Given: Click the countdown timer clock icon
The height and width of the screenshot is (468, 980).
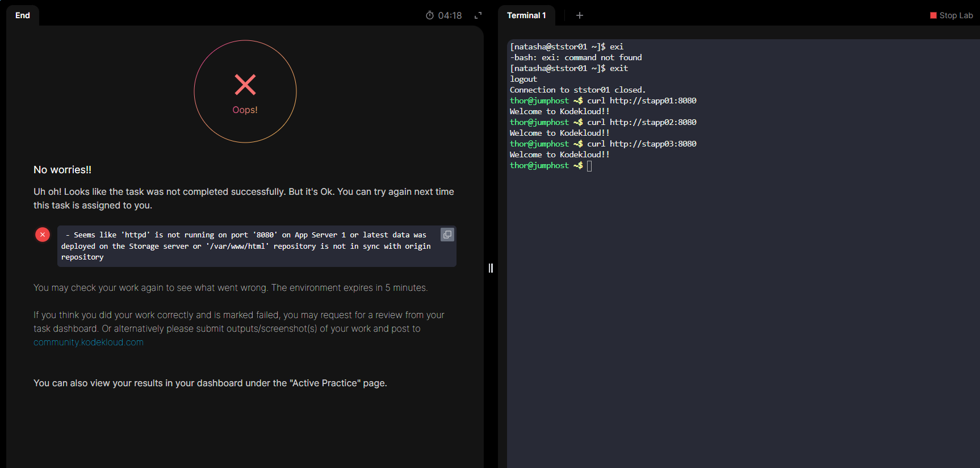Looking at the screenshot, I should [x=430, y=15].
